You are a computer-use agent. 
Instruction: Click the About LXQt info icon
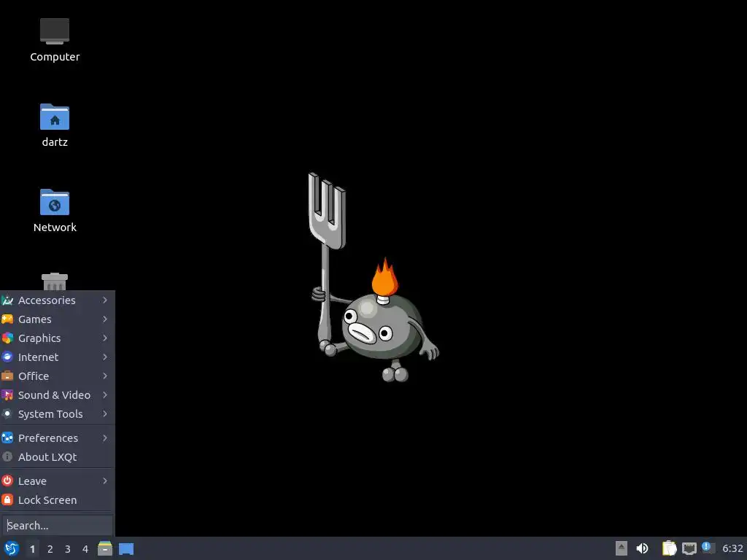7,457
